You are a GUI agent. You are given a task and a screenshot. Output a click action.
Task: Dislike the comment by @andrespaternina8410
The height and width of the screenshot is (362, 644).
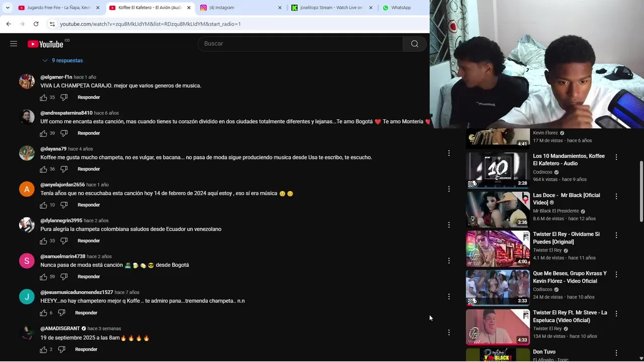coord(64,133)
